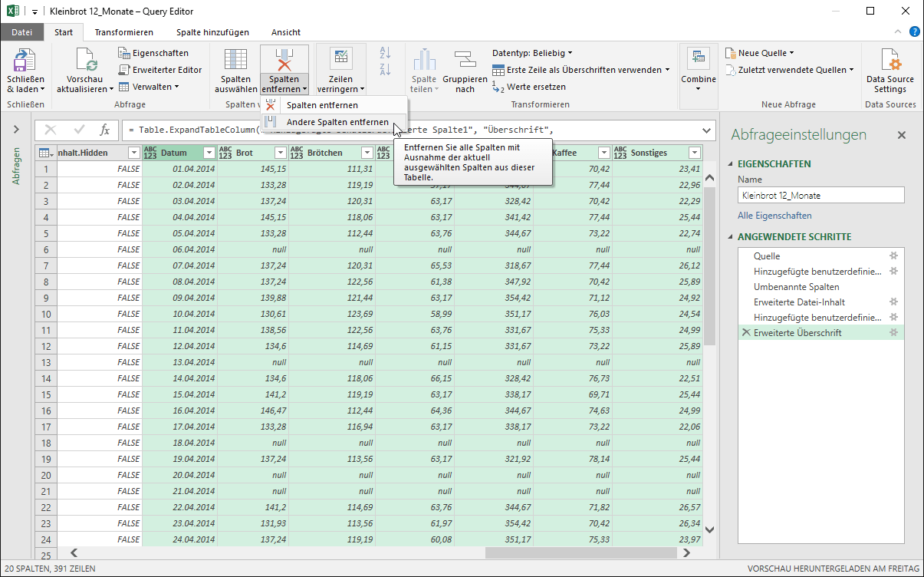Click the Excel icon in the title bar
Screen dimensions: 924x577
coord(12,12)
